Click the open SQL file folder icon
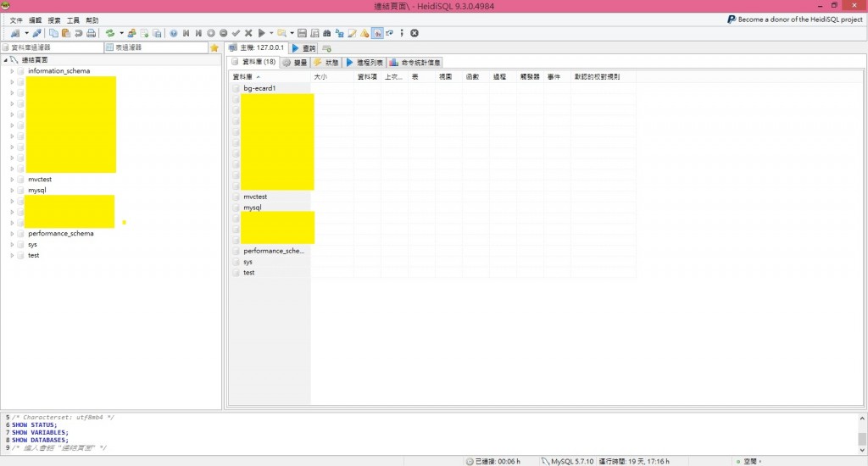868x466 pixels. point(282,33)
